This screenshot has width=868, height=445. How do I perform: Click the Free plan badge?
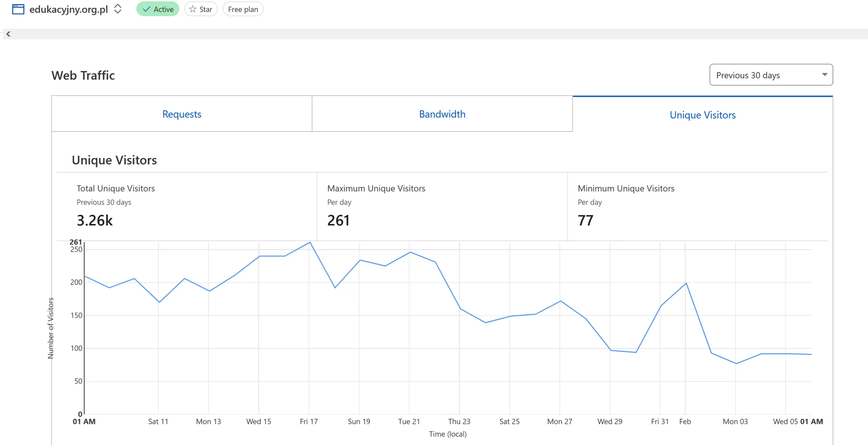[243, 9]
